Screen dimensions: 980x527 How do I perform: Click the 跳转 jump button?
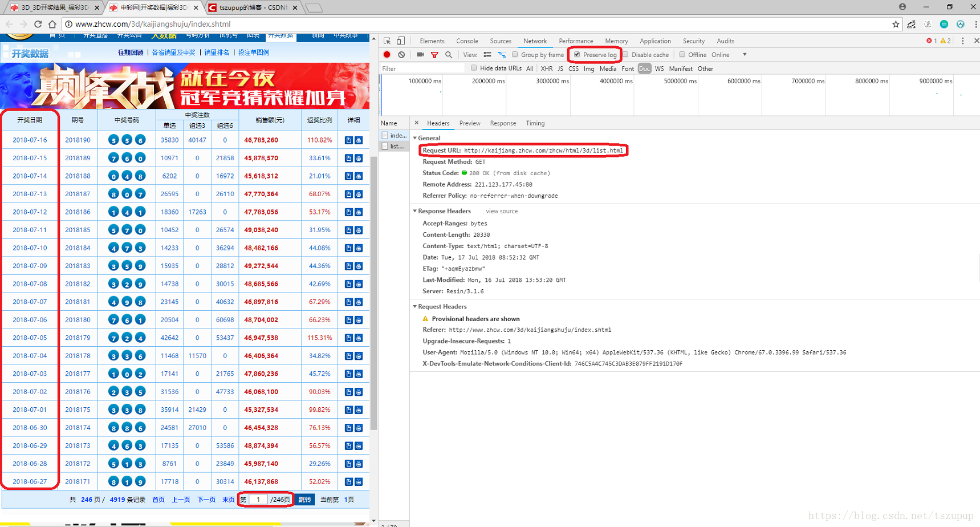click(x=305, y=500)
